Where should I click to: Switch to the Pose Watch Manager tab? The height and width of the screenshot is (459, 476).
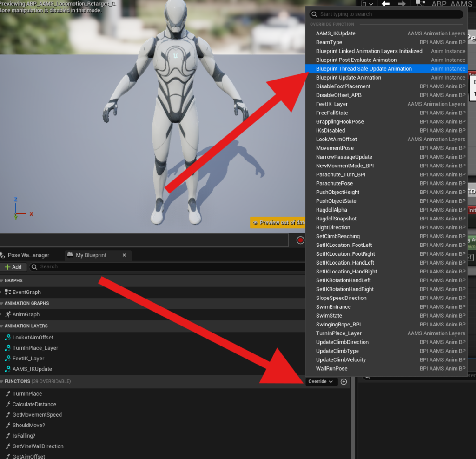pyautogui.click(x=28, y=255)
